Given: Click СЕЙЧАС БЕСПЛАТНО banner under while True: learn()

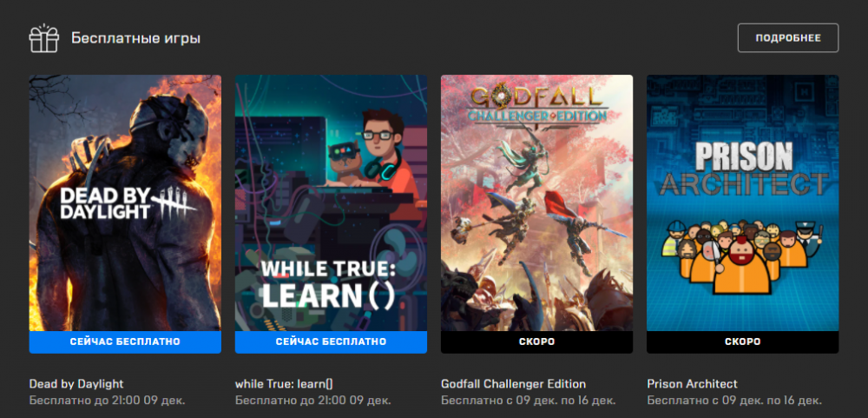Looking at the screenshot, I should pos(331,342).
